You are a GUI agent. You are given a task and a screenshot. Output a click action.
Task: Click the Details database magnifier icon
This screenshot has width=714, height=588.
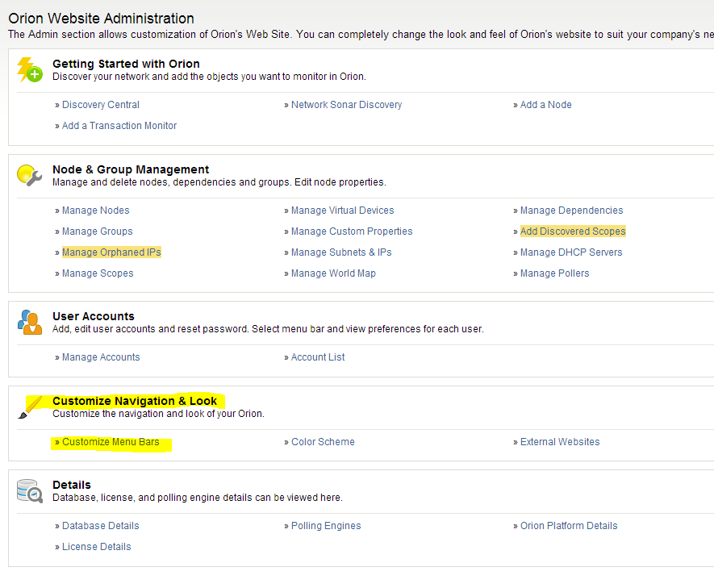pyautogui.click(x=30, y=490)
